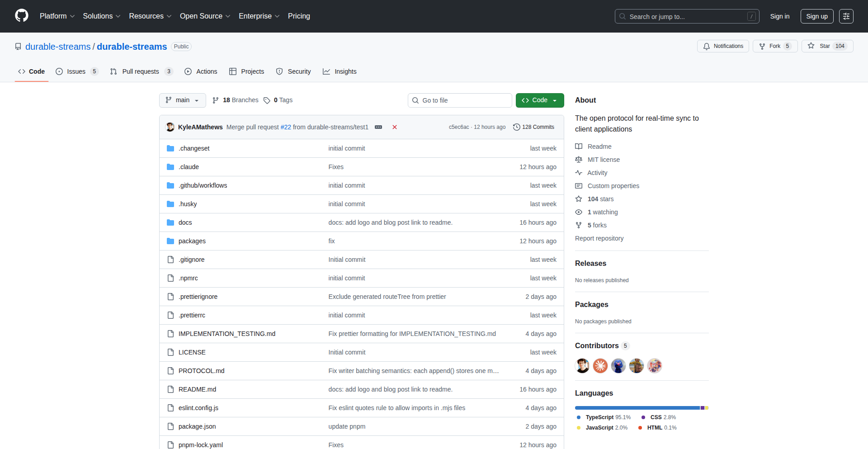868x449 pixels.
Task: Click the Sign up button
Action: (817, 16)
